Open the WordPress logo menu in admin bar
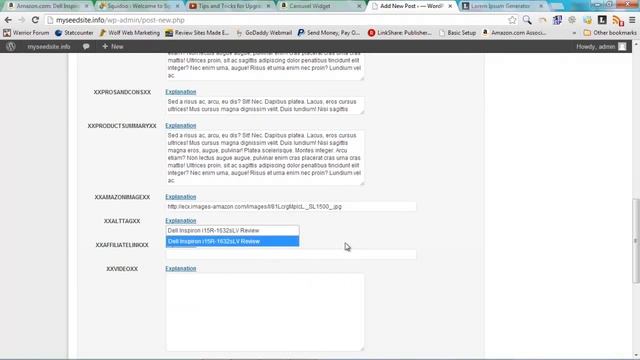Viewport: 640px width, 360px height. (11, 47)
